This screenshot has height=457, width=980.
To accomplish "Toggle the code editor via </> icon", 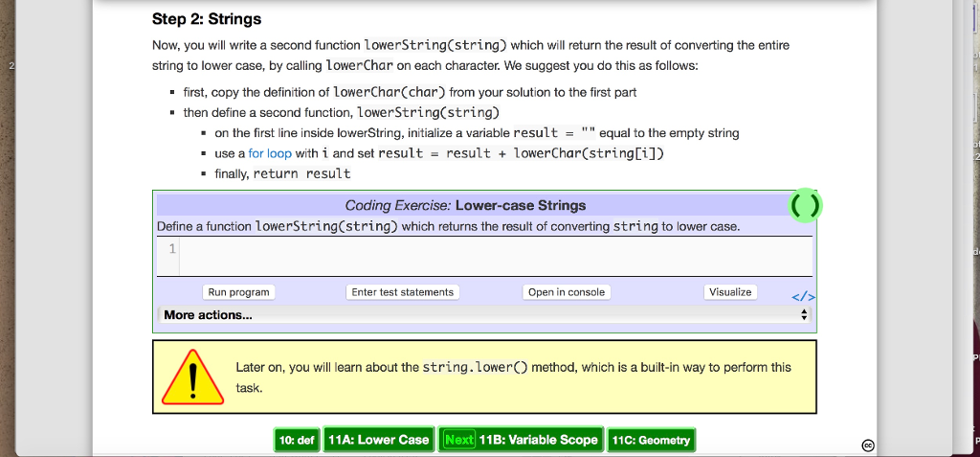I will click(x=803, y=297).
